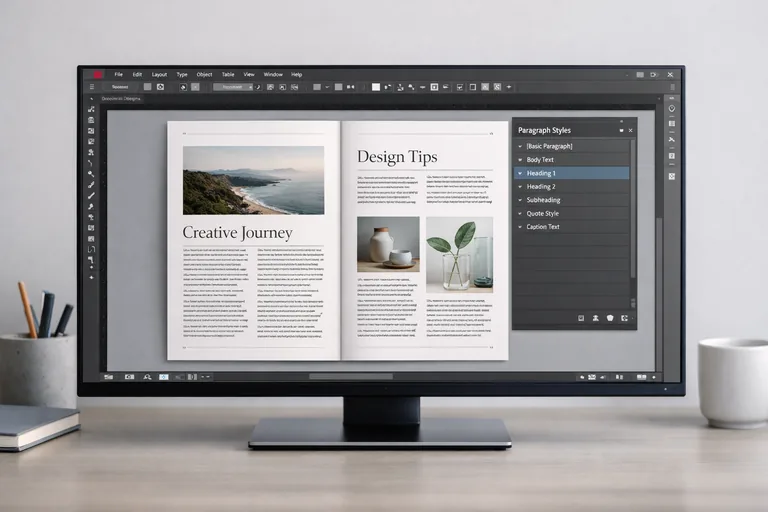Click the hamburger icon at left of control bar
768x512 pixels.
coord(91,87)
